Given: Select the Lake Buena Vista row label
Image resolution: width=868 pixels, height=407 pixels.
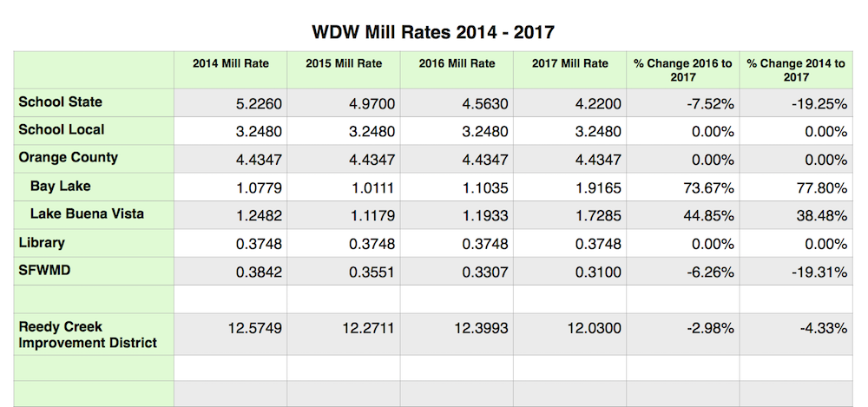Looking at the screenshot, I should click(87, 213).
